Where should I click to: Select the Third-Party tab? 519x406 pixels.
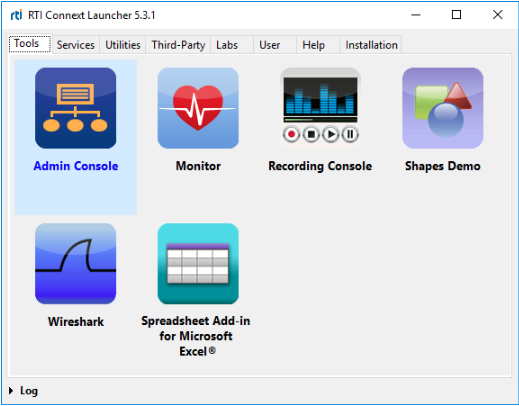pos(178,45)
